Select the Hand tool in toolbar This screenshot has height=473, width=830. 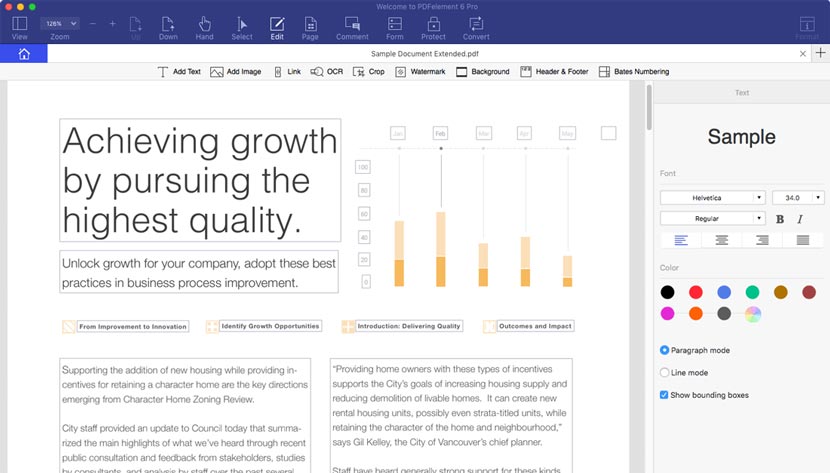[204, 27]
